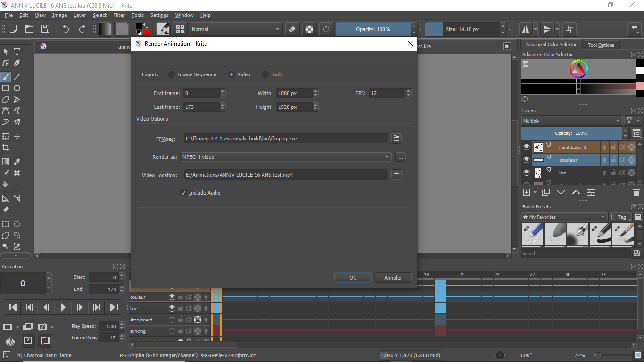Hide the Paint Layer 1 layer
Screen dimensions: 644x362
tap(527, 148)
